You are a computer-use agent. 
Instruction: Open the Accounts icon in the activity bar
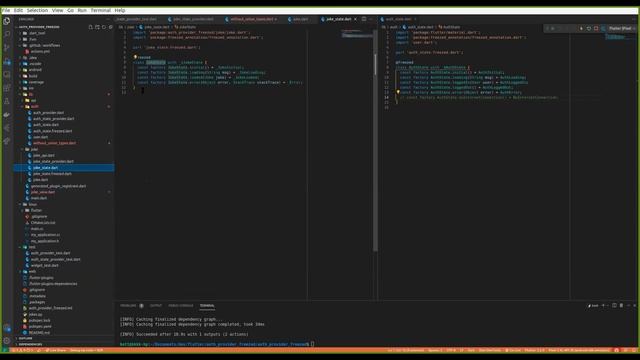[x=7, y=328]
